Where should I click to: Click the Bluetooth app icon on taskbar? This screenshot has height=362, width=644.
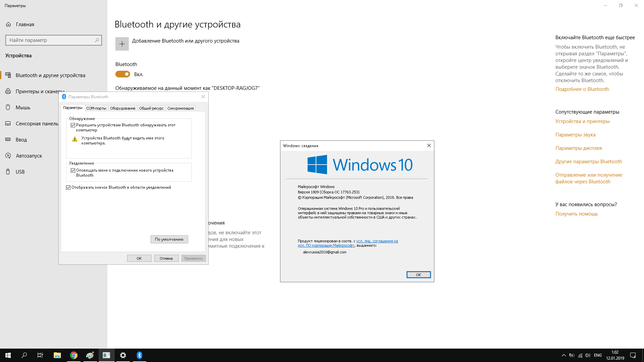[x=140, y=355]
